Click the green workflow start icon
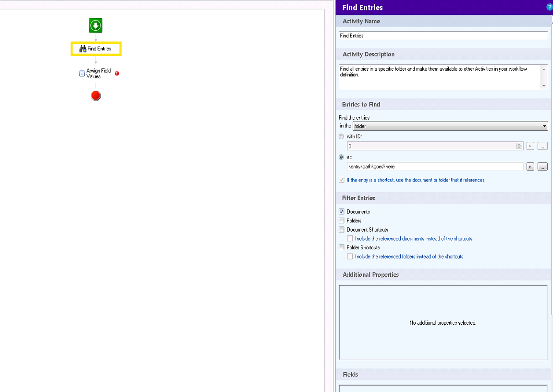553x392 pixels. [96, 26]
